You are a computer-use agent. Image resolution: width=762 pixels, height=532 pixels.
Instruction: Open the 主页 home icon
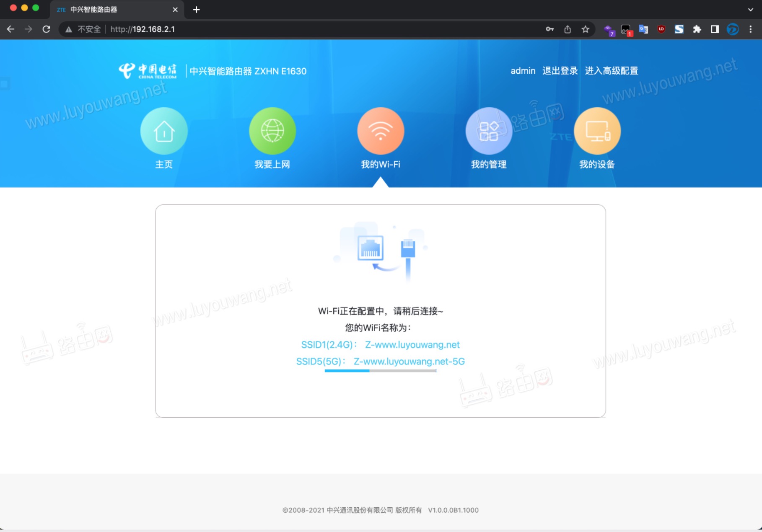coord(164,131)
